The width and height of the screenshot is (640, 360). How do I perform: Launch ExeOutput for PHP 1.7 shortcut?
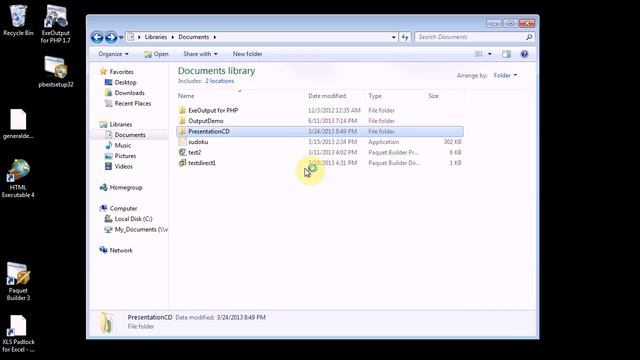click(x=56, y=24)
